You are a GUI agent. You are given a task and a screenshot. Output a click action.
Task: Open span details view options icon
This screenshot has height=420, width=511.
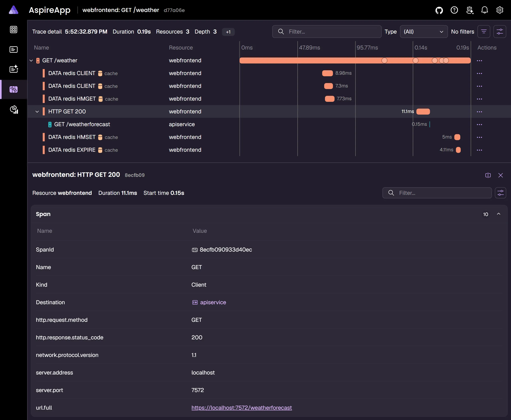(x=500, y=193)
